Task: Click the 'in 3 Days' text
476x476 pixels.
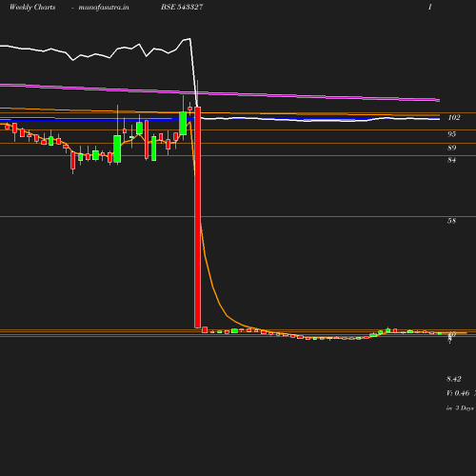Action: point(460,408)
